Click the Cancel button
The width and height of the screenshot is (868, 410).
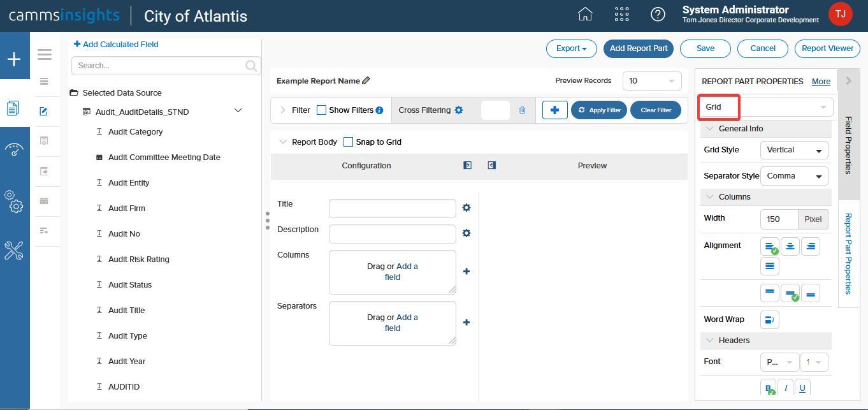click(x=763, y=48)
